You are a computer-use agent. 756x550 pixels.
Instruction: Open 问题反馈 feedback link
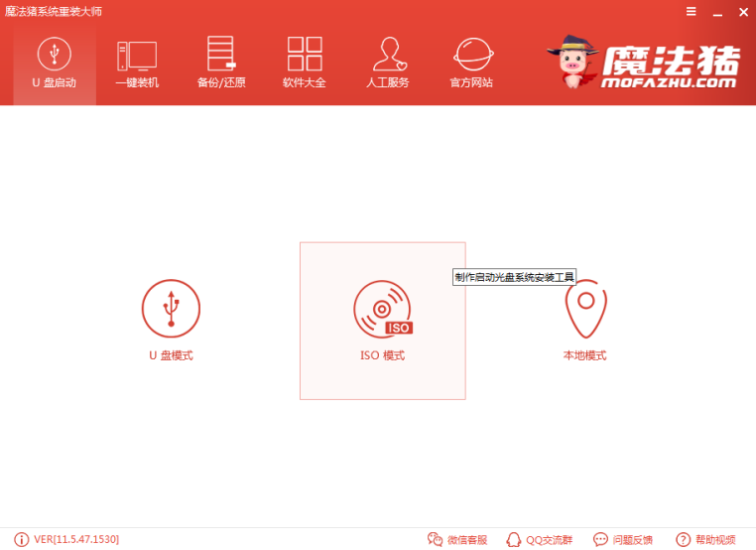tap(622, 539)
